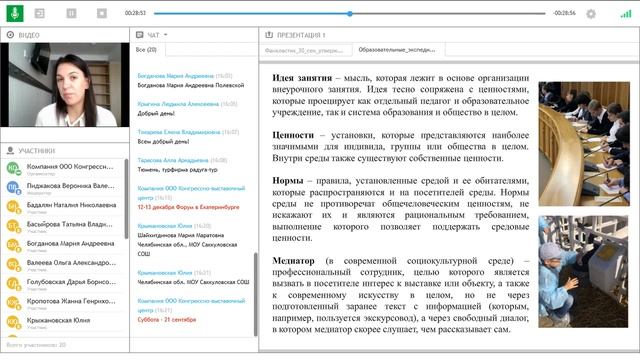Click the slide photo of child in blue coat
The width and height of the screenshot is (640, 360).
pos(583,272)
